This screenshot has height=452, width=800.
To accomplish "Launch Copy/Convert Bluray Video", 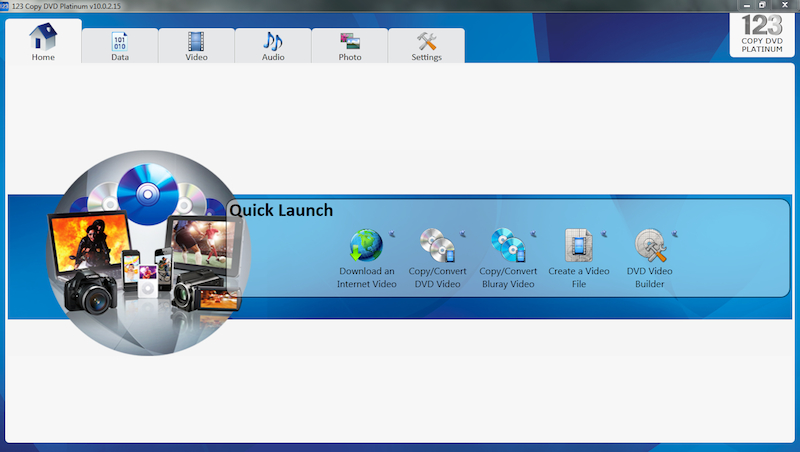I will tap(508, 259).
